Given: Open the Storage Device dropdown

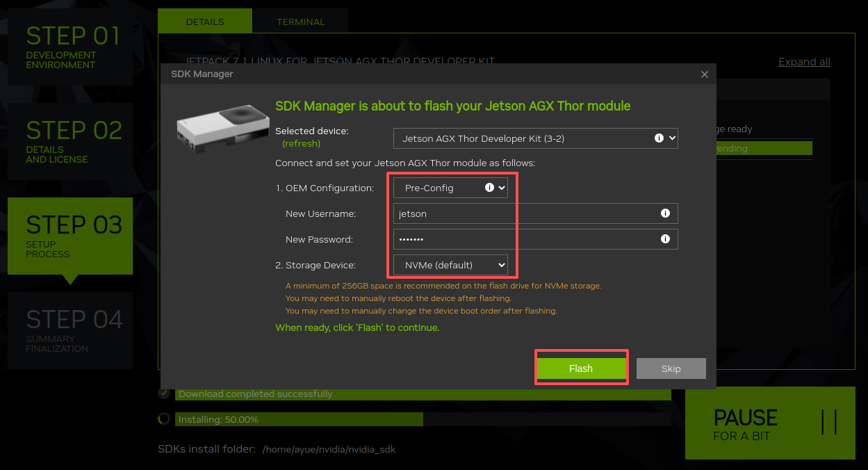Looking at the screenshot, I should 450,265.
